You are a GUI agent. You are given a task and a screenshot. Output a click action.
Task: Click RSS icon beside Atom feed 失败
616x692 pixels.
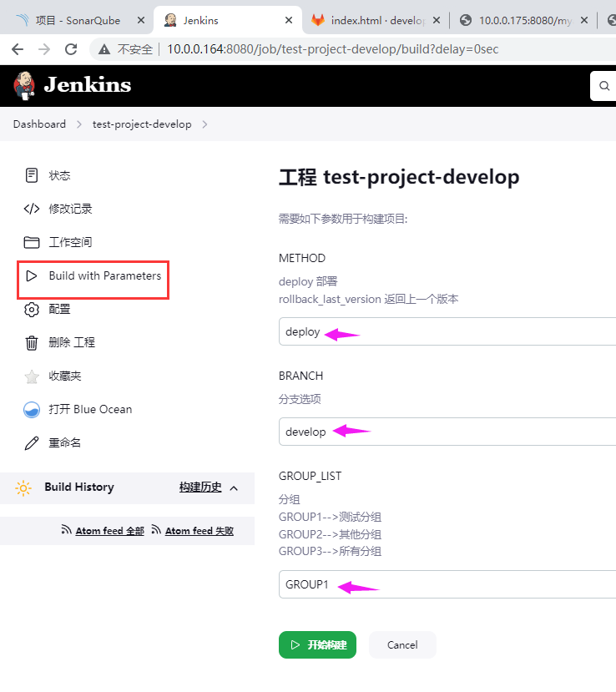tap(156, 529)
